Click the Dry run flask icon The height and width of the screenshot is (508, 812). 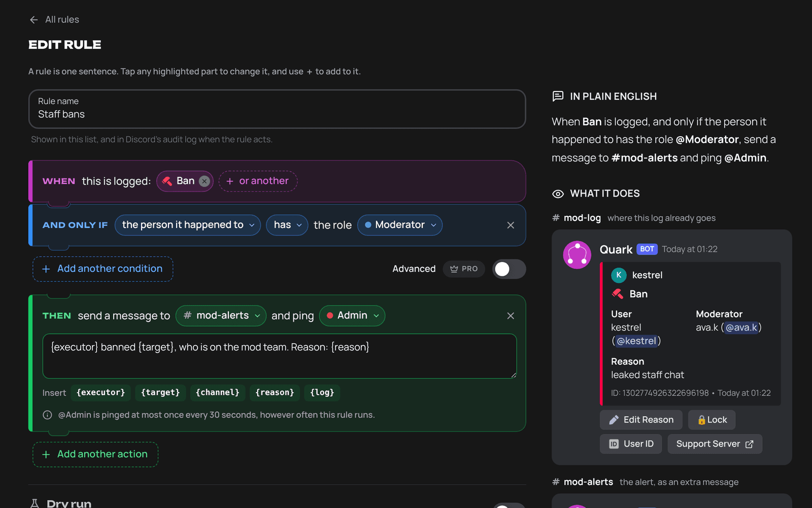tap(35, 503)
